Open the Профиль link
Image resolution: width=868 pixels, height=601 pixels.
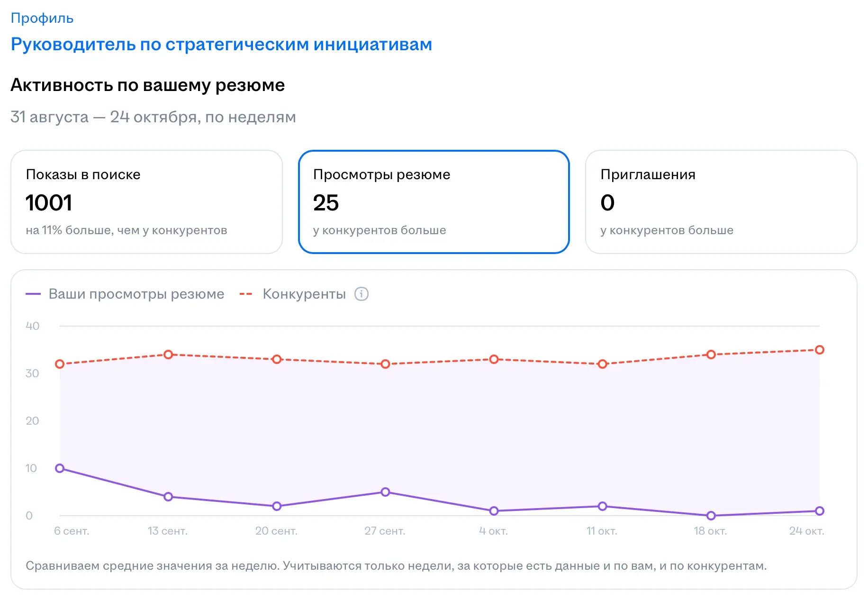(x=42, y=18)
